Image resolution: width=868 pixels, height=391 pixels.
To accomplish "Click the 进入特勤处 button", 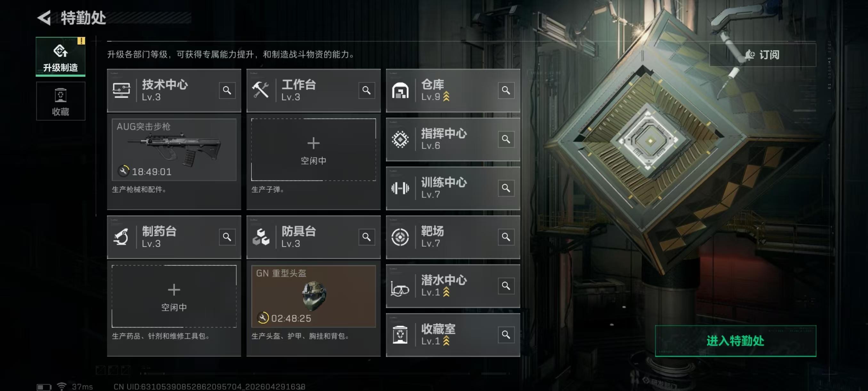I will pyautogui.click(x=735, y=341).
